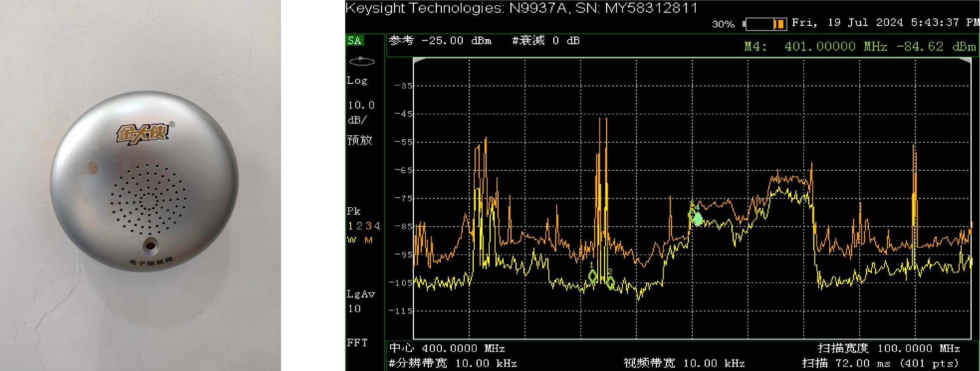Click the Log scale type label

[357, 81]
